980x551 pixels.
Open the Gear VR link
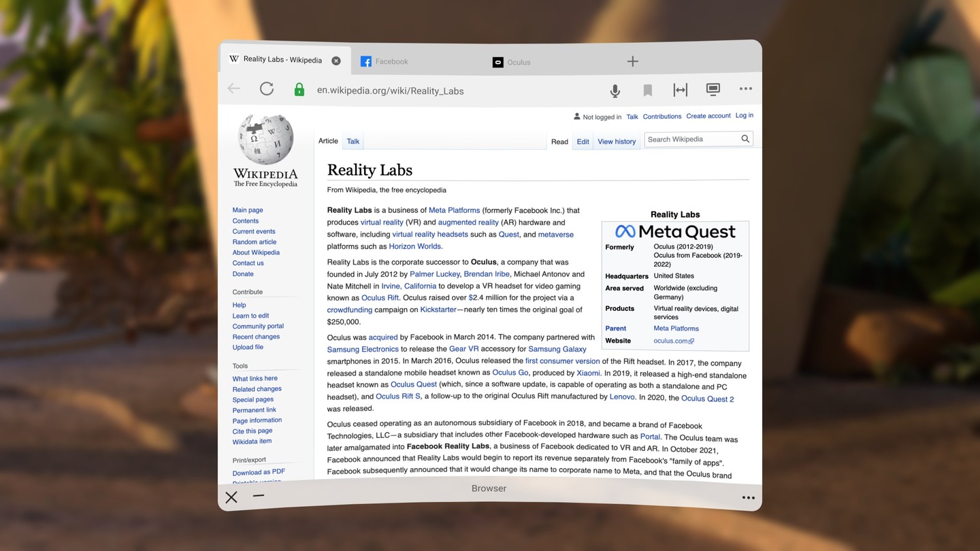[x=464, y=349]
